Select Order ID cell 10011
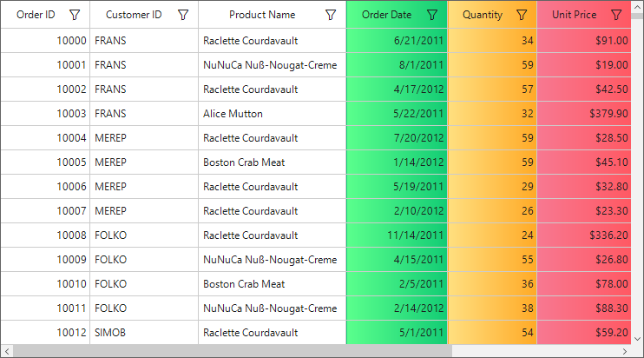The width and height of the screenshot is (644, 358). click(45, 308)
